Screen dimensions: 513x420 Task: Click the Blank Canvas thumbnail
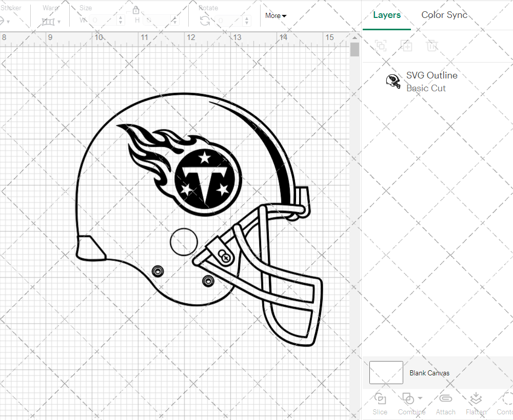(x=386, y=373)
